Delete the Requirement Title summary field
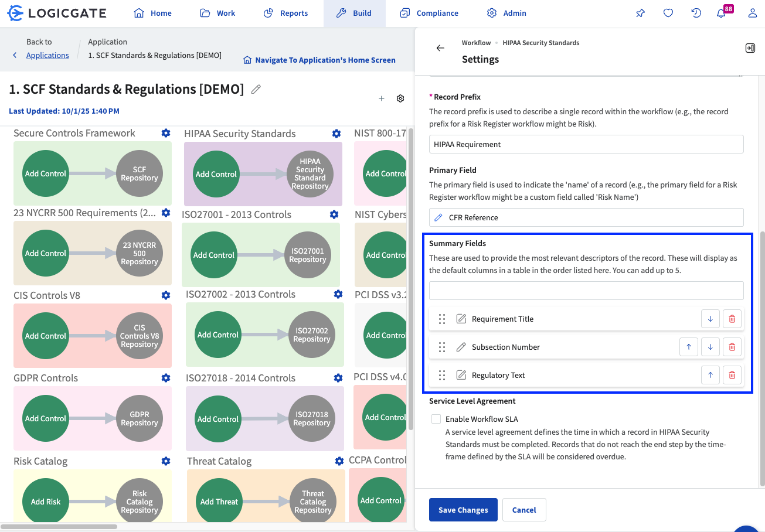765x532 pixels. point(732,319)
